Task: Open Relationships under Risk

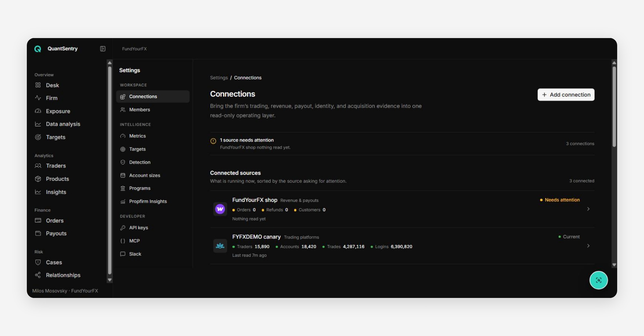Action: (x=63, y=275)
